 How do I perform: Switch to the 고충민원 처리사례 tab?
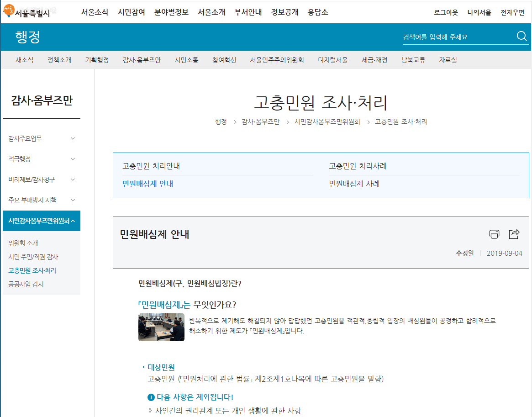coord(358,166)
